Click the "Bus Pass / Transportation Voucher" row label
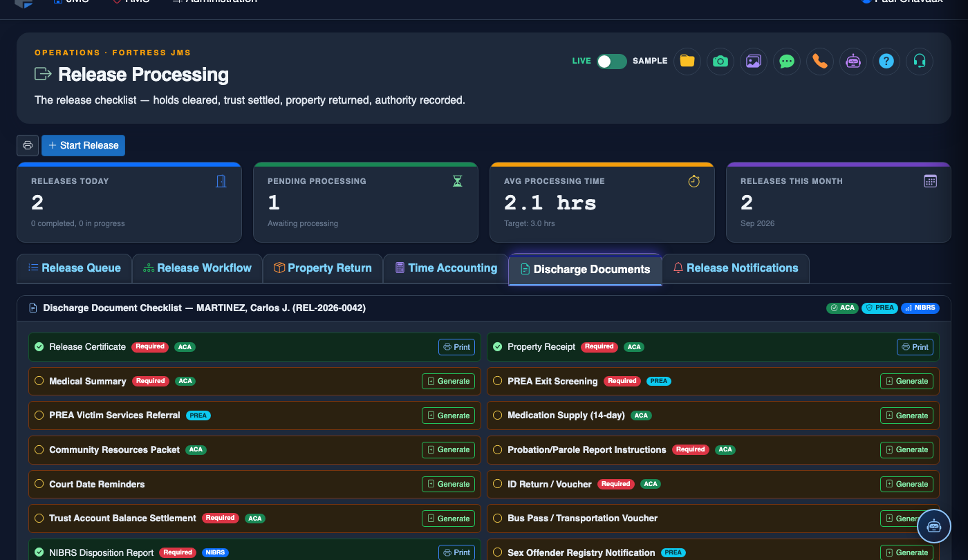 pyautogui.click(x=582, y=518)
